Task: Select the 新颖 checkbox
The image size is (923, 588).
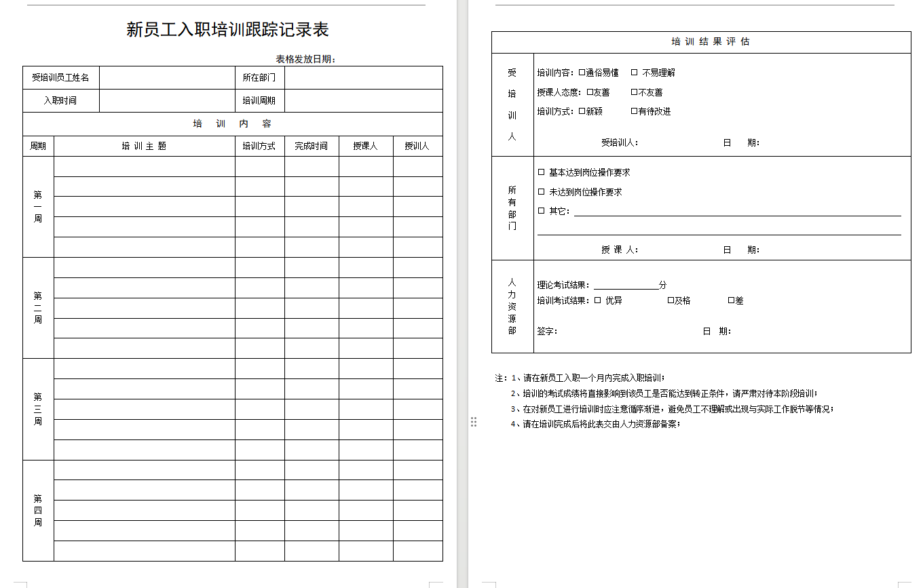Action: (x=582, y=111)
